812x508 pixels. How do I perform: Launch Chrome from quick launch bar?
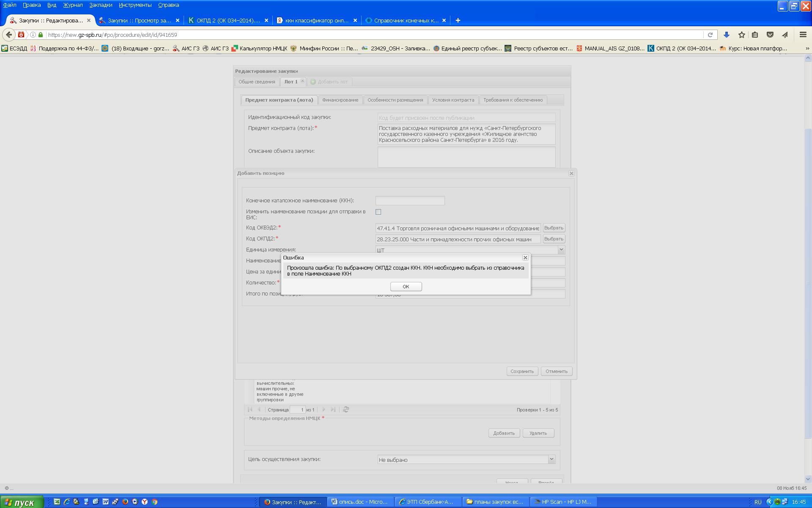point(154,502)
